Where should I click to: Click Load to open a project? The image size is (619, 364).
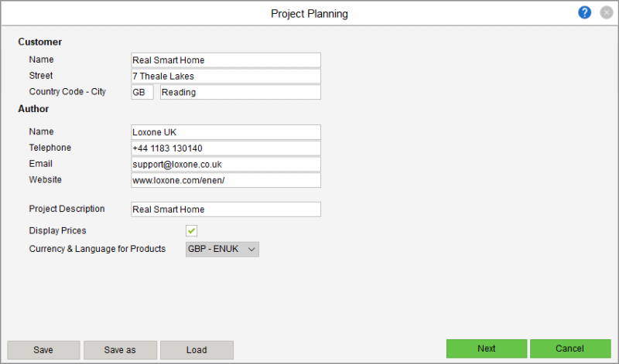[x=197, y=350]
